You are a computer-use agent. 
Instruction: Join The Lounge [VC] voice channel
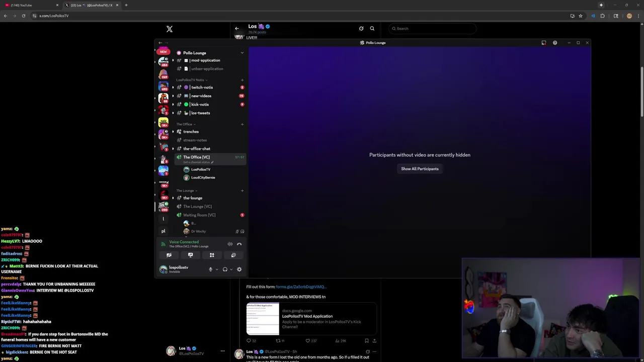[x=209, y=207]
